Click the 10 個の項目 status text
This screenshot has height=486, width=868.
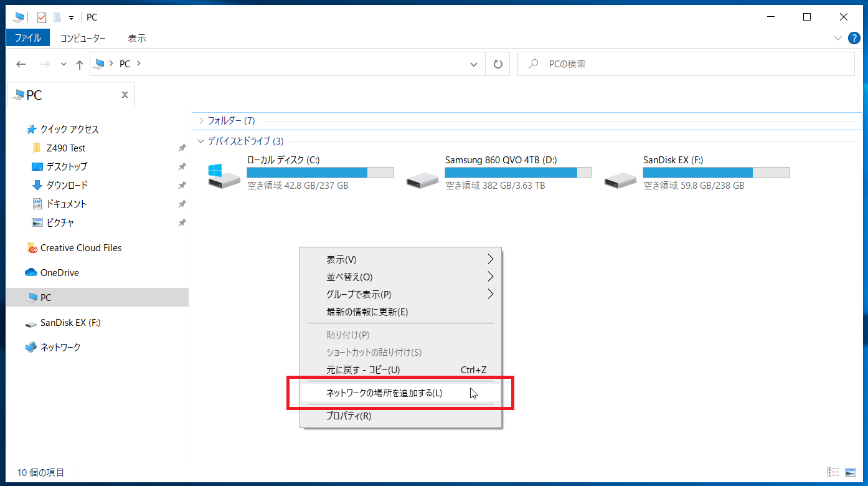coord(40,473)
